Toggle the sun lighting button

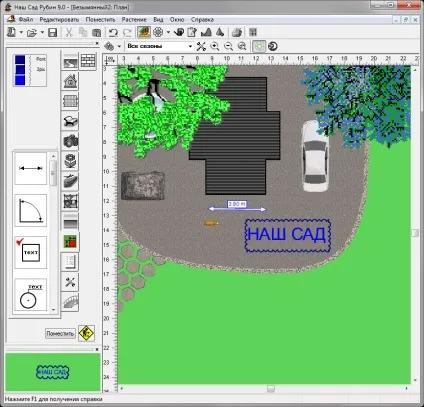pyautogui.click(x=259, y=46)
